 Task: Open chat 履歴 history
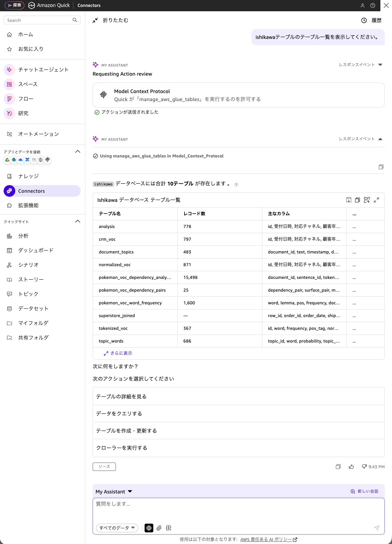coord(371,20)
